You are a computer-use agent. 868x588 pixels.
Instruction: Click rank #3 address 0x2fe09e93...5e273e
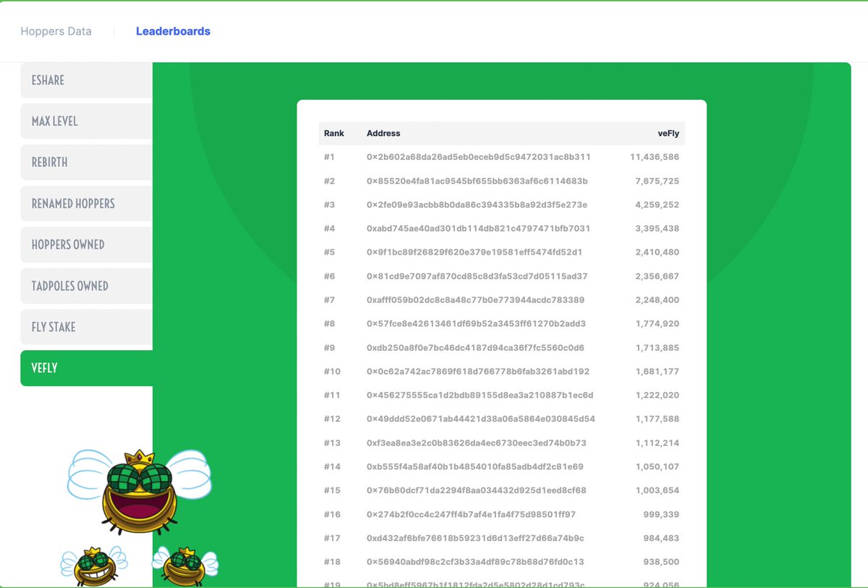pyautogui.click(x=477, y=205)
